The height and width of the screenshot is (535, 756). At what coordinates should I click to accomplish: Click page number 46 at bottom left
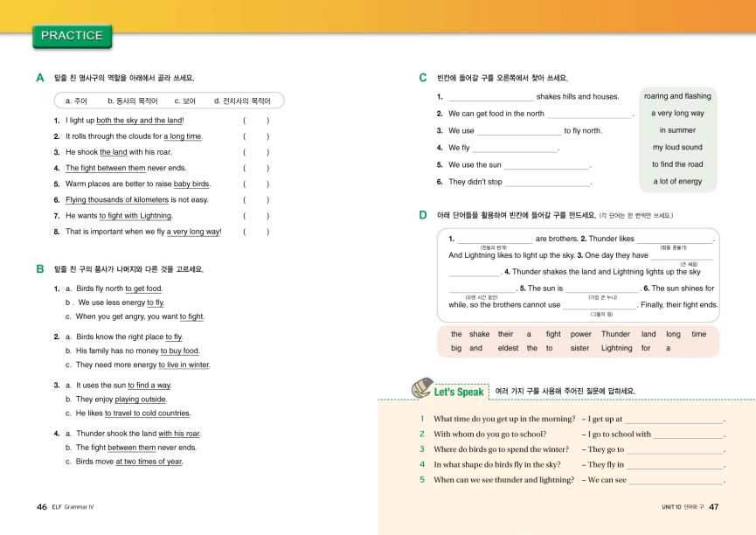[x=41, y=506]
